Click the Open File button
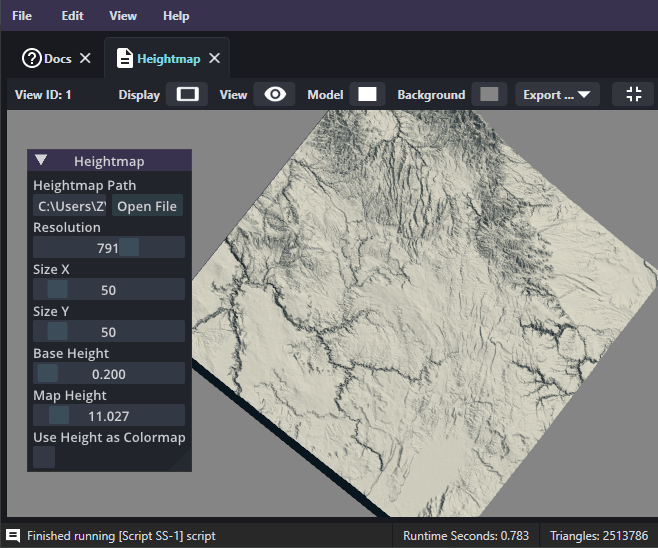Screen dimensions: 658x548 pos(147,206)
